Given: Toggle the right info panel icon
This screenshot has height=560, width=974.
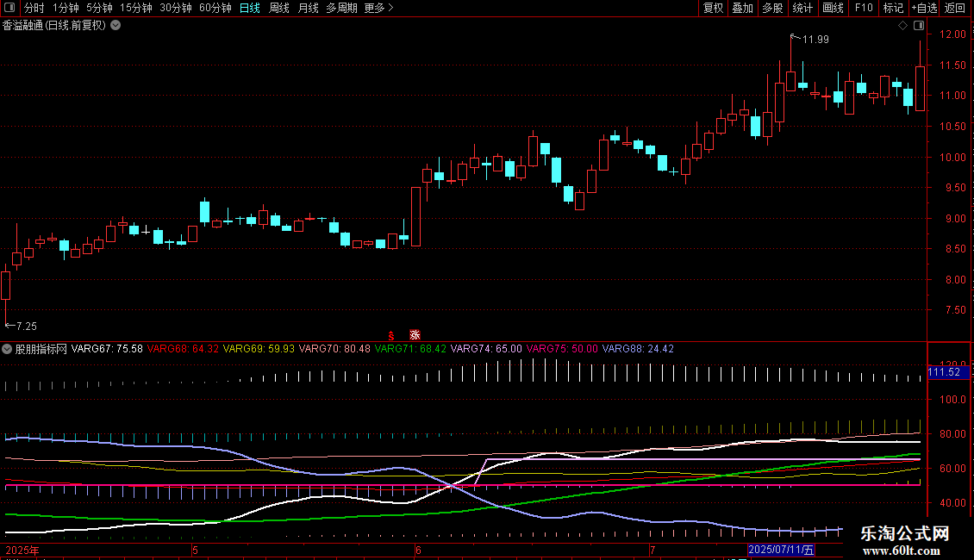Looking at the screenshot, I should point(919,26).
